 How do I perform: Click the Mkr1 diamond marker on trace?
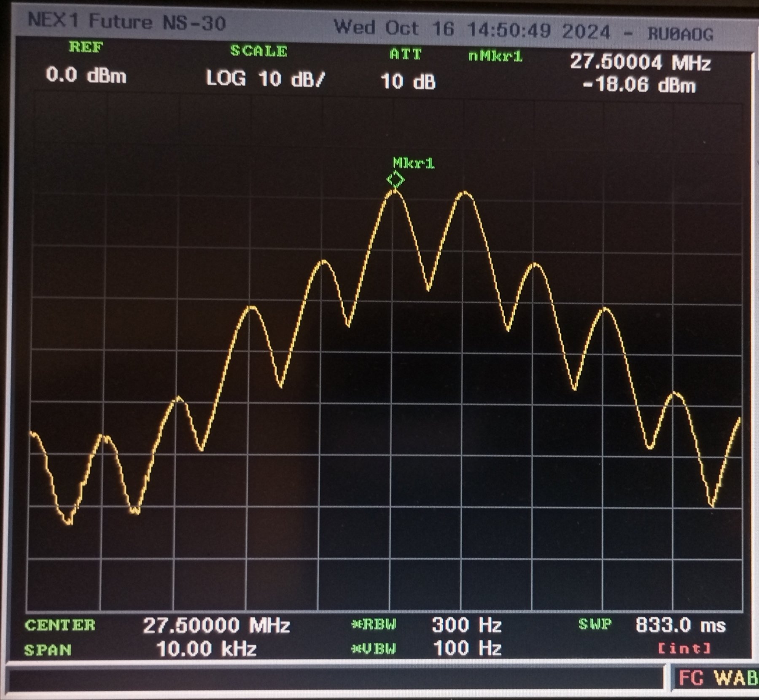[x=396, y=180]
